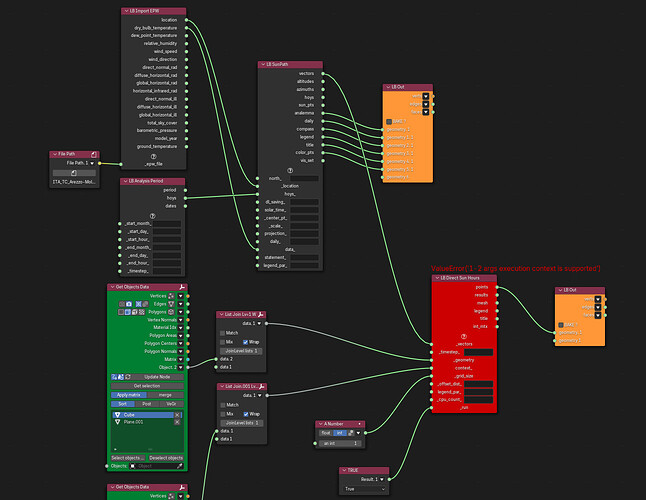Click the wrench icon on Get Objects Data node
Viewport: 646px width, 500px height.
pos(182,287)
